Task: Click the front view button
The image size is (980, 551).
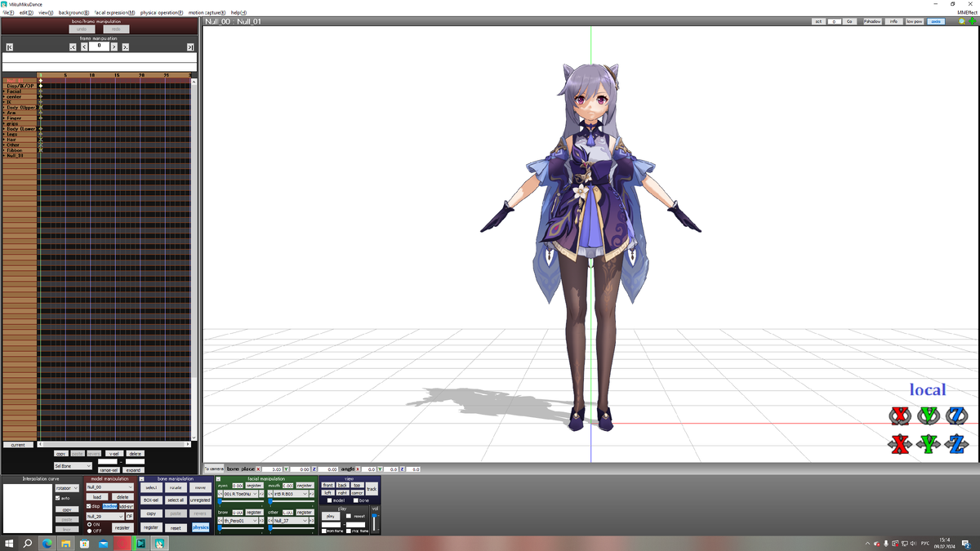Action: tap(328, 485)
